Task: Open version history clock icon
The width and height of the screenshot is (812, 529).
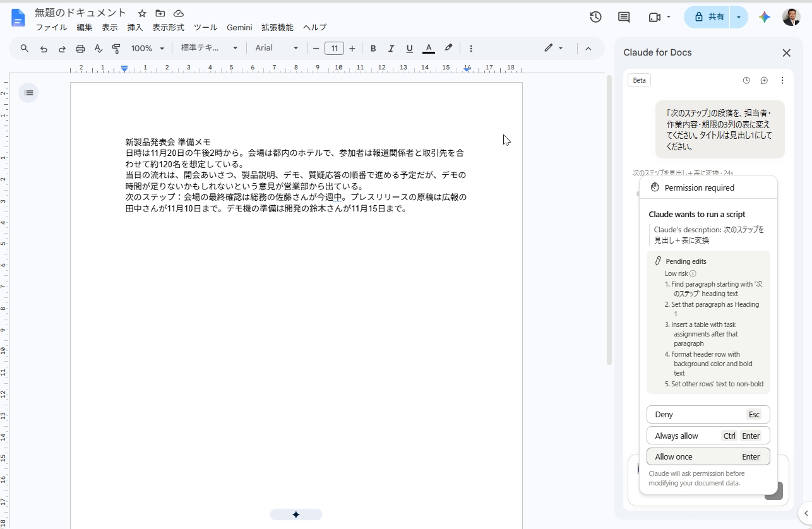Action: point(595,17)
